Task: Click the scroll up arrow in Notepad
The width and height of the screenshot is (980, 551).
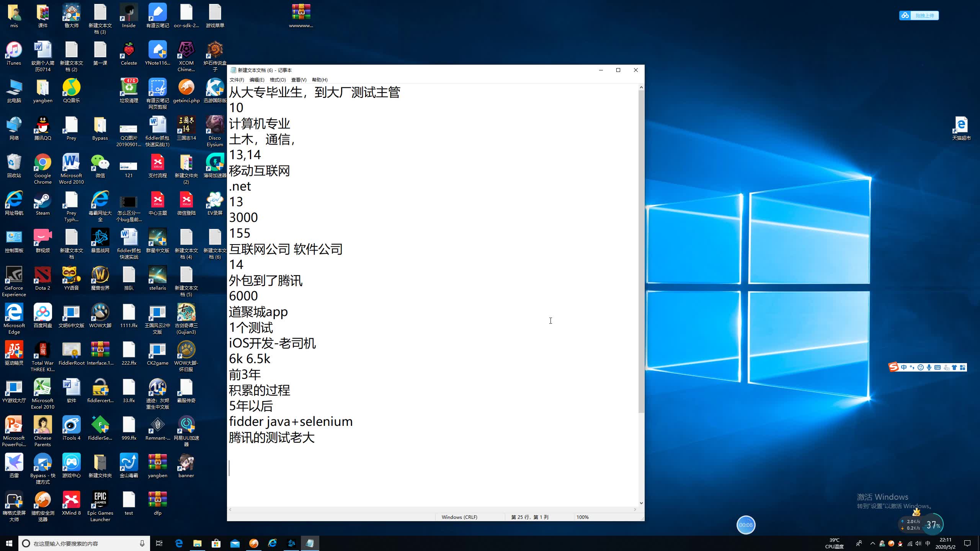Action: pos(641,88)
